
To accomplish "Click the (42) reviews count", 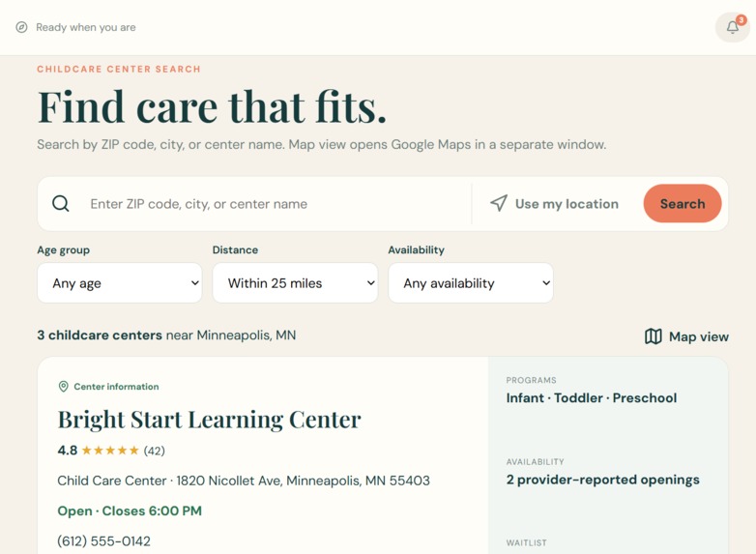I will pos(155,451).
